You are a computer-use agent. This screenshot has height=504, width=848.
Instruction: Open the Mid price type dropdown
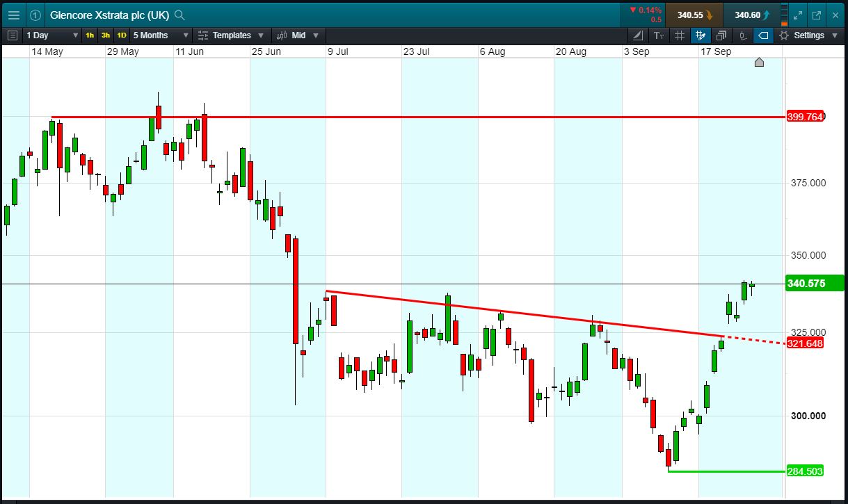(x=298, y=35)
